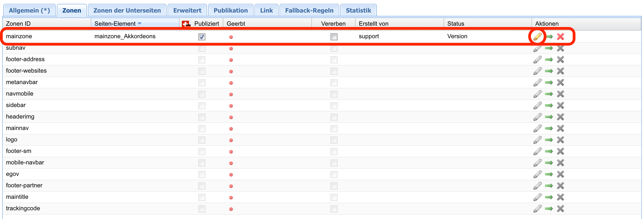Sort by the Zonen ID column header
Image resolution: width=644 pixels, height=219 pixels.
pyautogui.click(x=47, y=23)
